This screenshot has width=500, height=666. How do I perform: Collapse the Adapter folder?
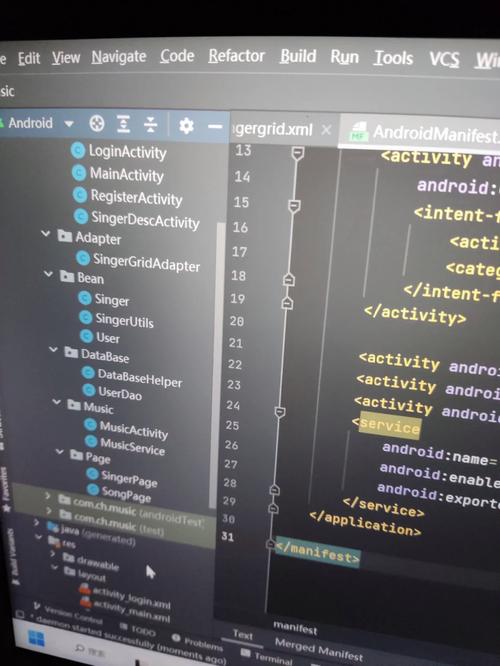pos(45,234)
